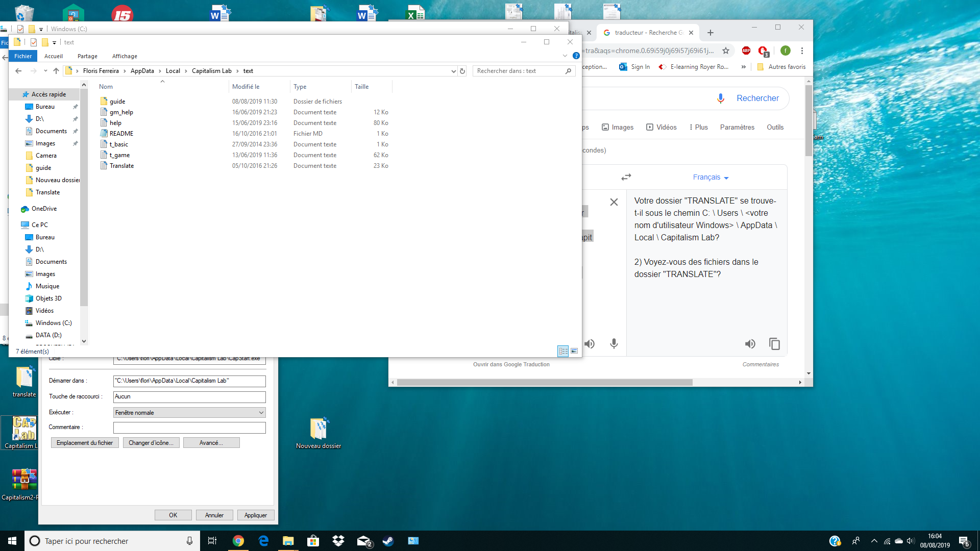This screenshot has width=980, height=551.
Task: Click Ouvrir dans Google Traduction link
Action: pos(511,364)
